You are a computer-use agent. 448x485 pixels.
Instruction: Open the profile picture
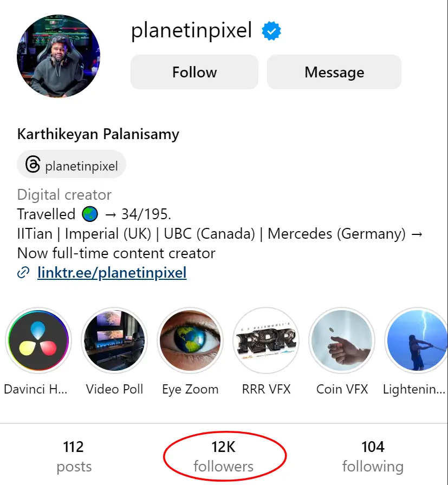click(59, 56)
